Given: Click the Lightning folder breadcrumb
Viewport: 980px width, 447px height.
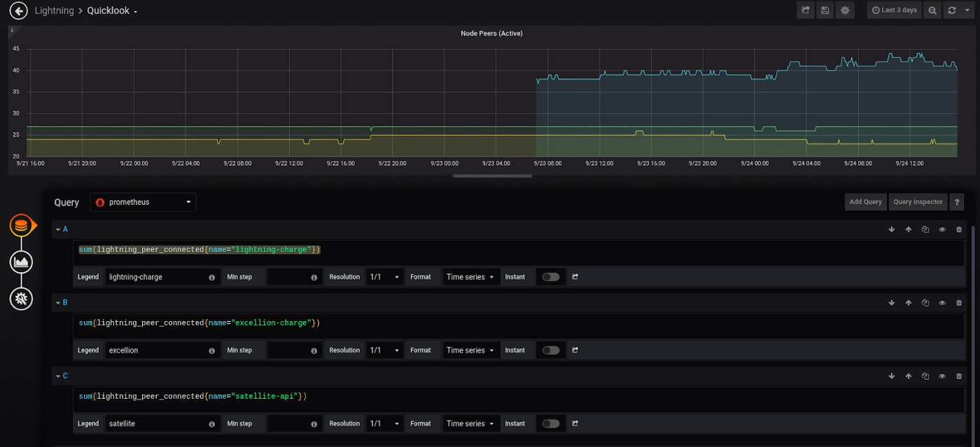Looking at the screenshot, I should pos(54,11).
